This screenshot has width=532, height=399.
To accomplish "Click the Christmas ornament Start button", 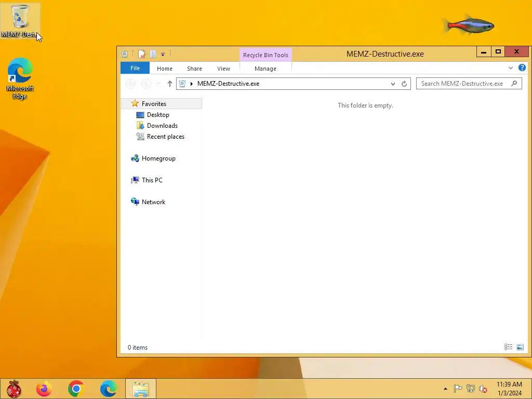I will click(14, 389).
